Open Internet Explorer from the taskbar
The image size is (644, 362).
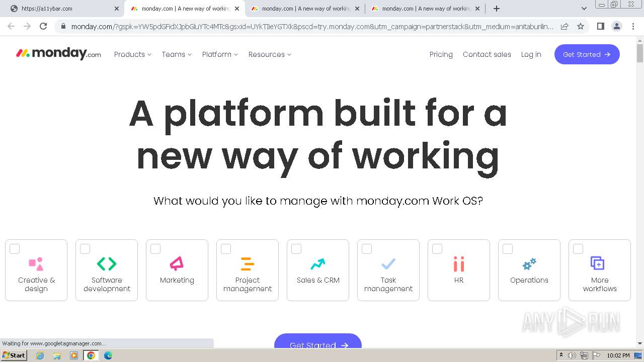tap(40, 355)
